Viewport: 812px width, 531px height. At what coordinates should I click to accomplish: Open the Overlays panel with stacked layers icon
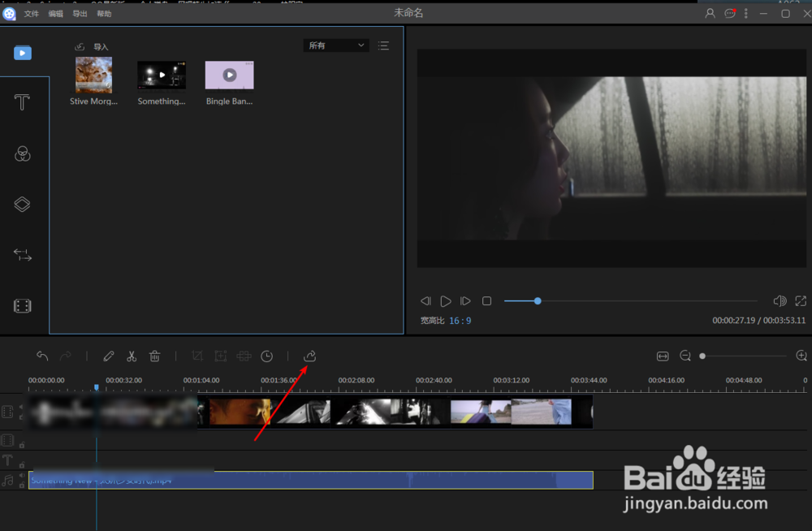(x=22, y=204)
